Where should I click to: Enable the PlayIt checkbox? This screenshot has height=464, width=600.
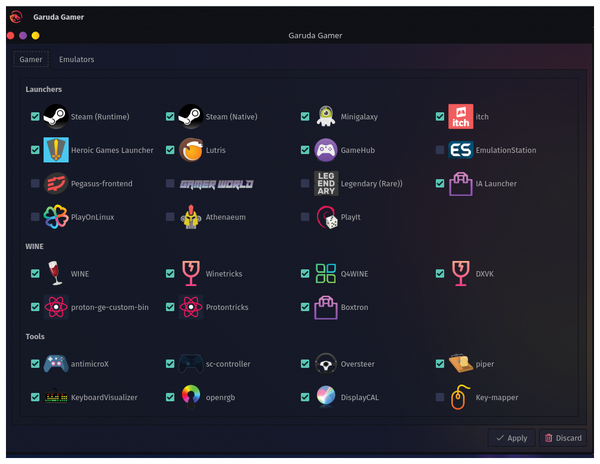(305, 217)
